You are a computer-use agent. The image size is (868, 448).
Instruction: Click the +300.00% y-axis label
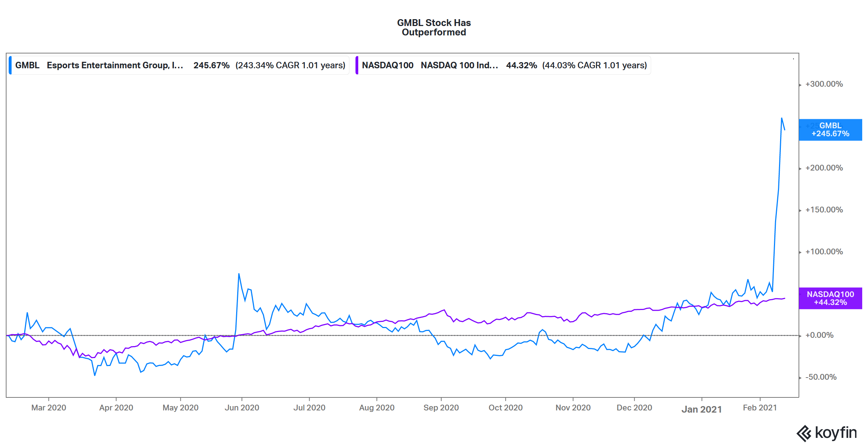pyautogui.click(x=824, y=84)
